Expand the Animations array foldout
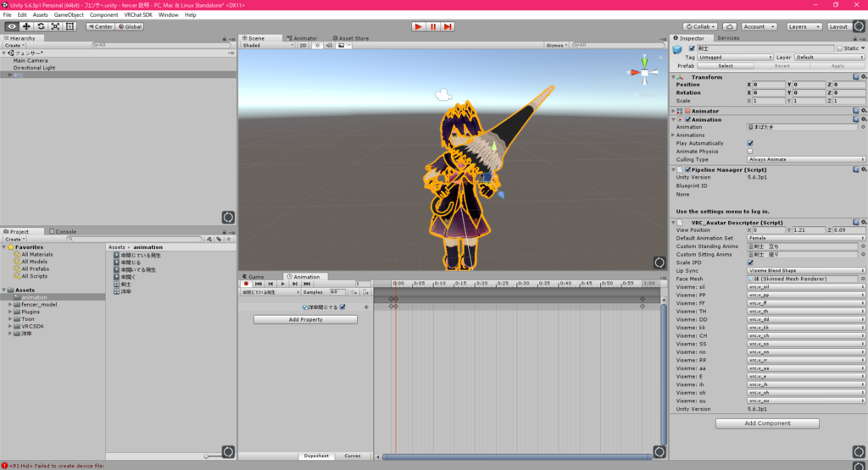Viewport: 868px width, 470px height. coord(673,135)
